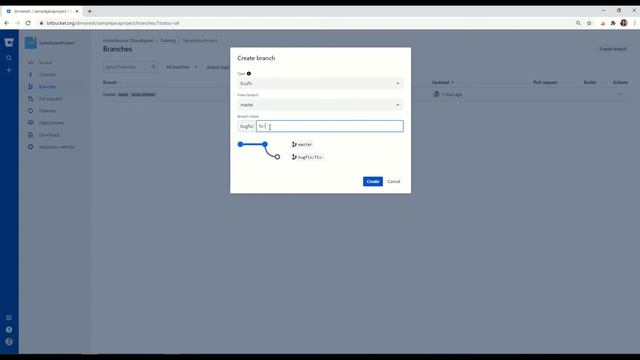Screen dimensions: 640x360
Task: Click the master branch name in the table
Action: click(109, 94)
